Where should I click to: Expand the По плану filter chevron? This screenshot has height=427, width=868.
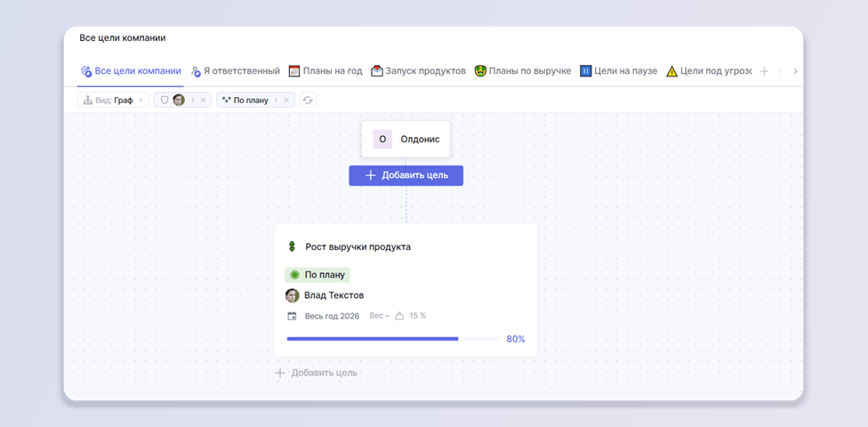pyautogui.click(x=276, y=101)
